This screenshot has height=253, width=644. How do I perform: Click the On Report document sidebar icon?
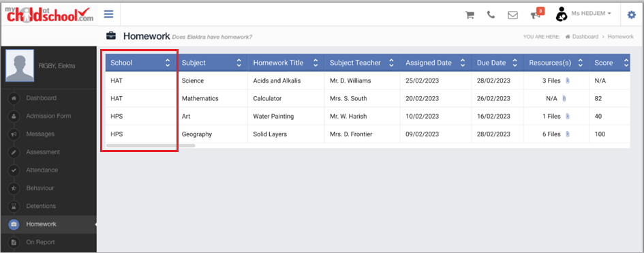14,242
